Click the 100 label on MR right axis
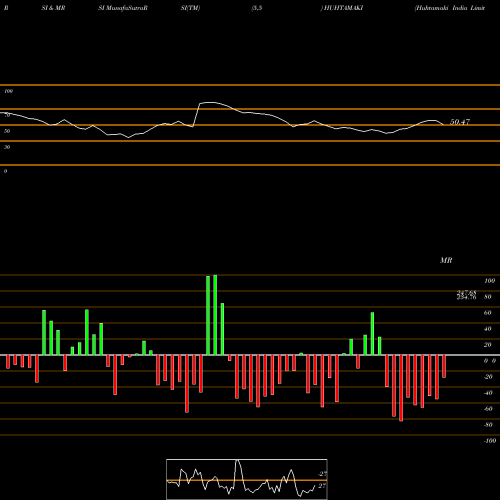Viewport: 500px width, 500px height. tap(489, 281)
